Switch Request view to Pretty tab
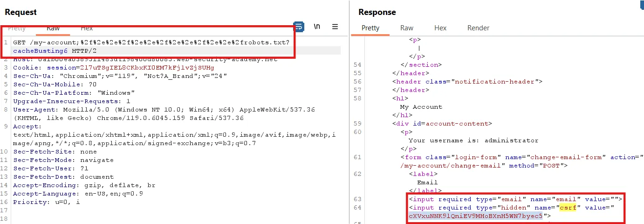Screen dimensions: 644x224 pyautogui.click(x=17, y=28)
